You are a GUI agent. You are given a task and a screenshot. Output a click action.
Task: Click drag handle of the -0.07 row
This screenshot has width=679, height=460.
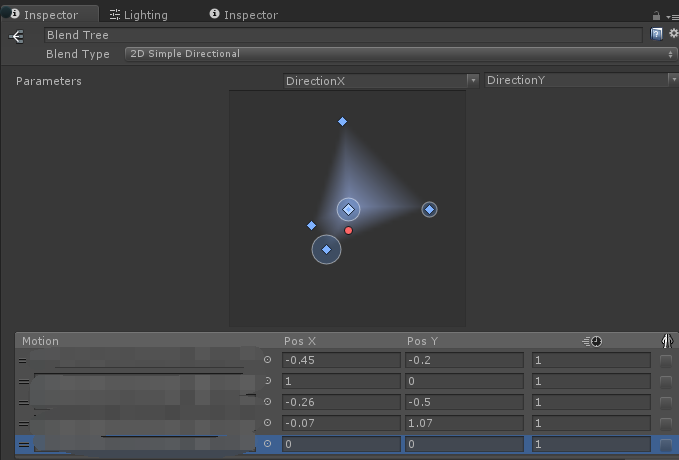click(x=23, y=423)
